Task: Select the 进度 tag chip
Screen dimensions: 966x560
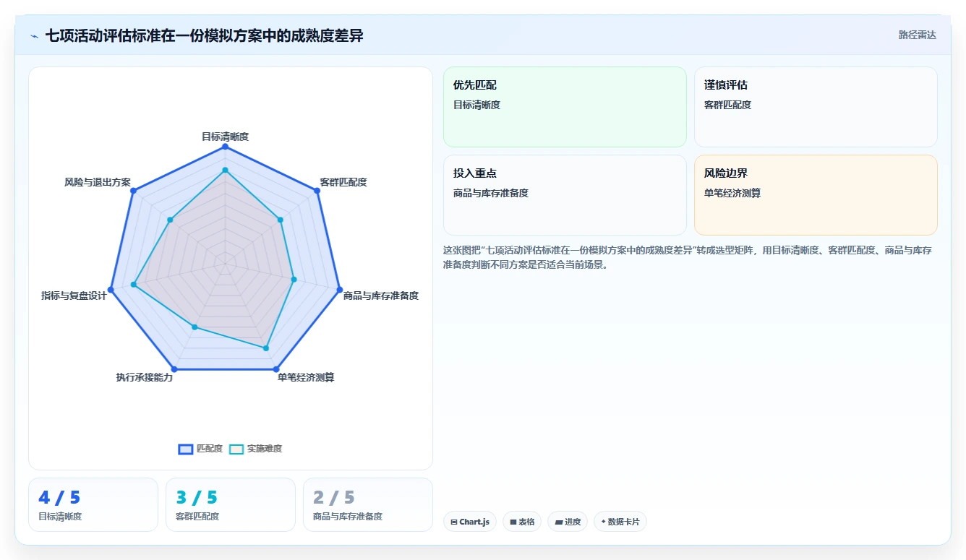Action: [568, 522]
